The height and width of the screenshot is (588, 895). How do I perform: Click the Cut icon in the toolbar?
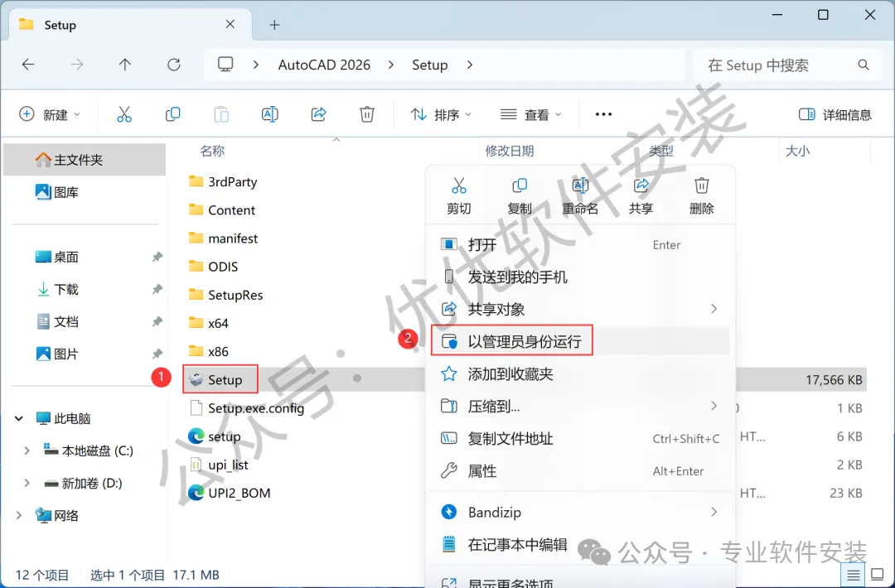pyautogui.click(x=123, y=114)
